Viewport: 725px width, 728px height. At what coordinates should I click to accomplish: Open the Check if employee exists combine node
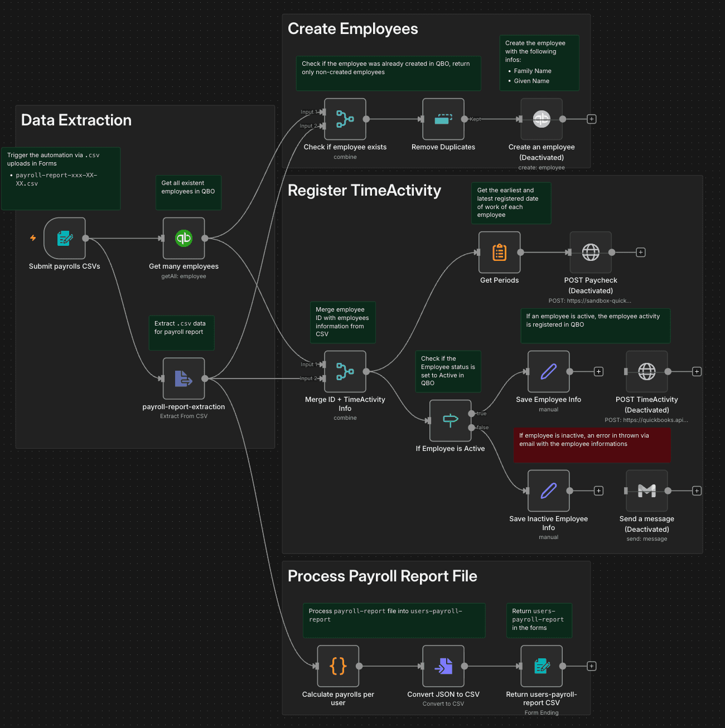[345, 119]
